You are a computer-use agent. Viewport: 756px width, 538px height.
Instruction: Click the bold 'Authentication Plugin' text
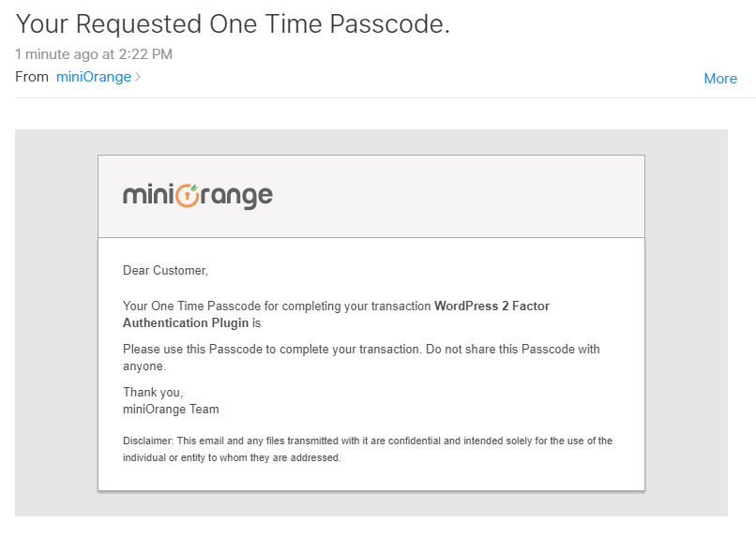(x=186, y=322)
